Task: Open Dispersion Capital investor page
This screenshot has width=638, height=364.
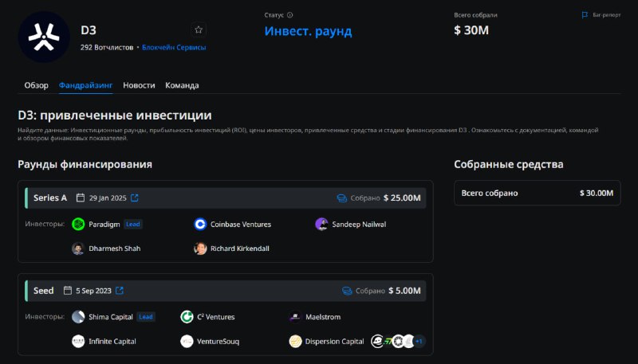Action: pos(334,341)
